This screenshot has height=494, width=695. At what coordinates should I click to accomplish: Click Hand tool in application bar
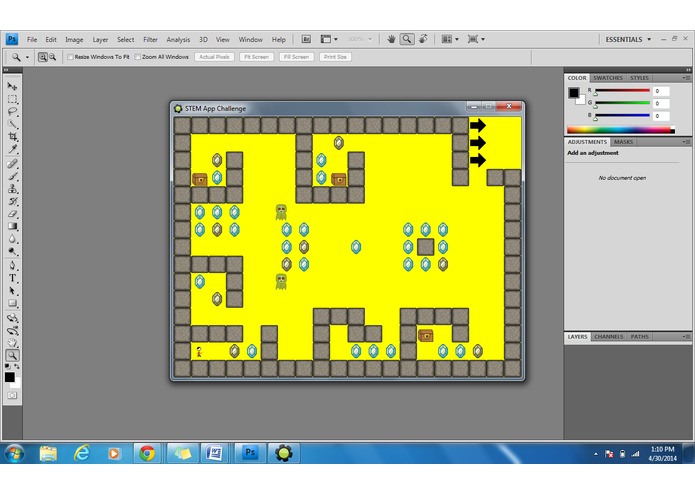tap(391, 39)
